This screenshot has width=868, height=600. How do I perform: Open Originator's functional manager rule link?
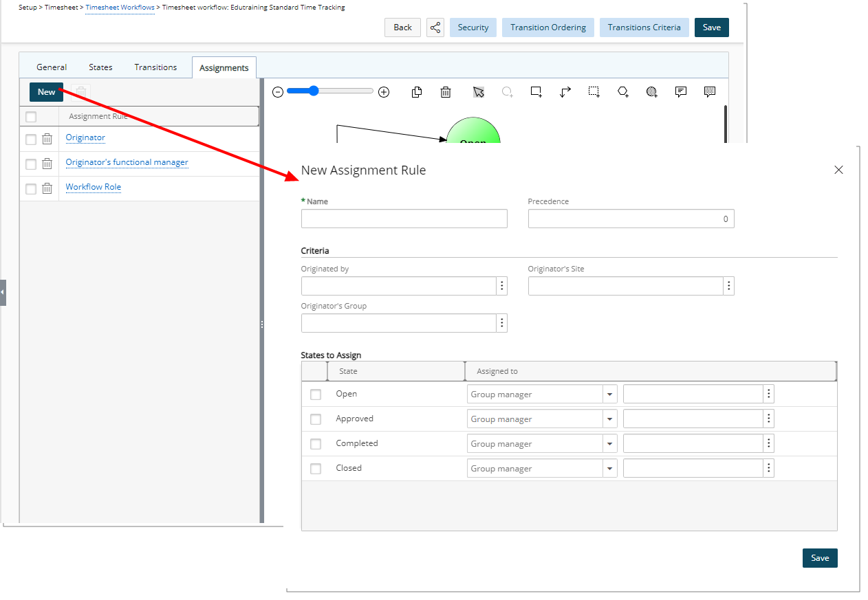point(127,162)
